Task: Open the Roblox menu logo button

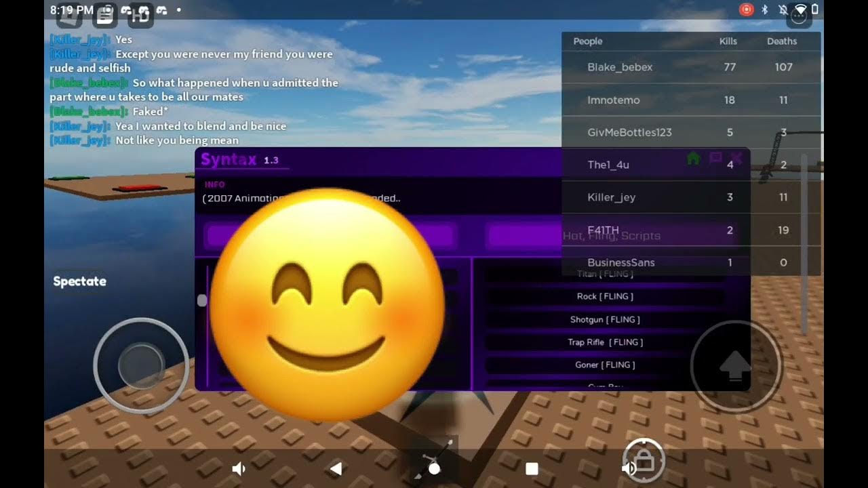Action: click(x=69, y=16)
